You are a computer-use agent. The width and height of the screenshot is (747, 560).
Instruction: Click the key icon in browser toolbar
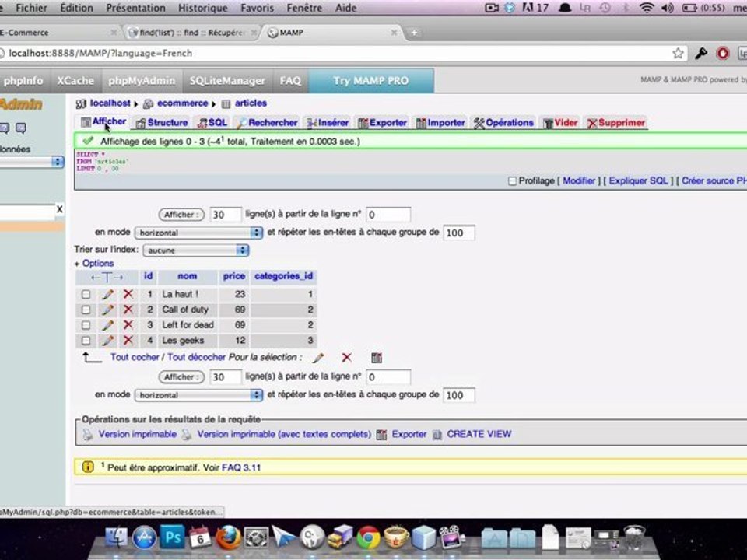(x=701, y=53)
